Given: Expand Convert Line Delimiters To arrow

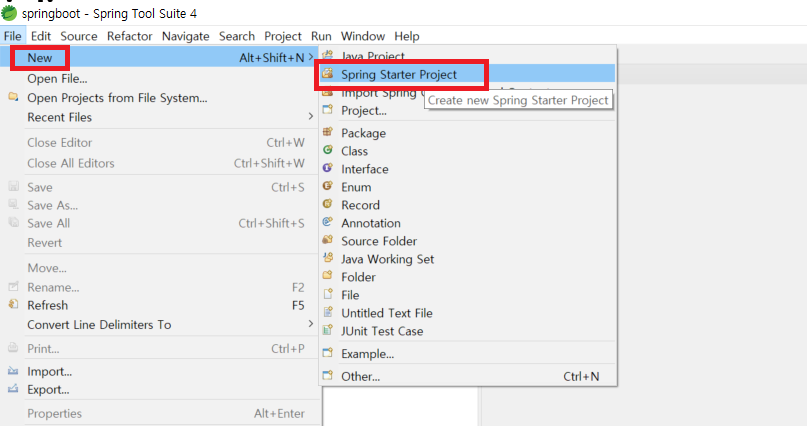Looking at the screenshot, I should click(x=310, y=324).
